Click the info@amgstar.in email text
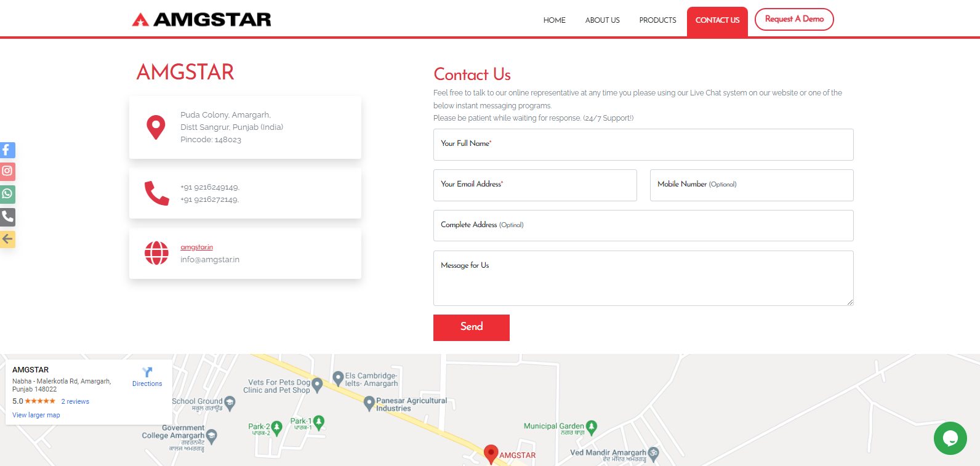Image resolution: width=980 pixels, height=466 pixels. (210, 260)
